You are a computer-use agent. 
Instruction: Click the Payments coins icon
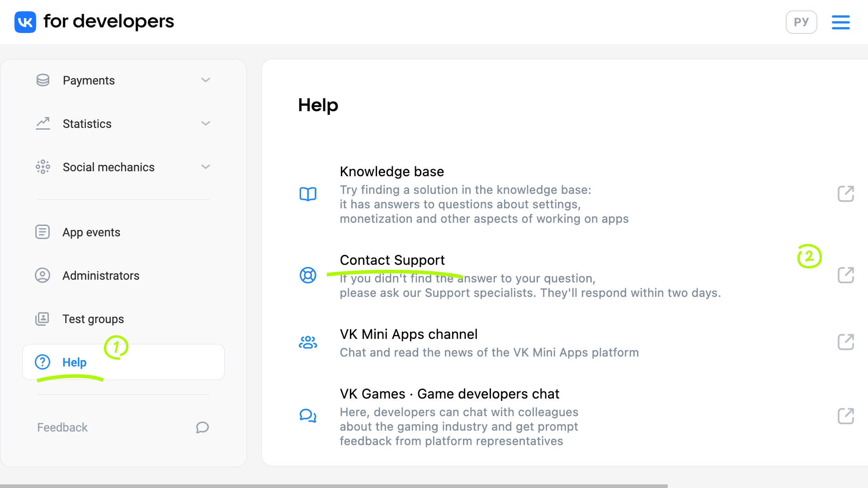click(43, 80)
